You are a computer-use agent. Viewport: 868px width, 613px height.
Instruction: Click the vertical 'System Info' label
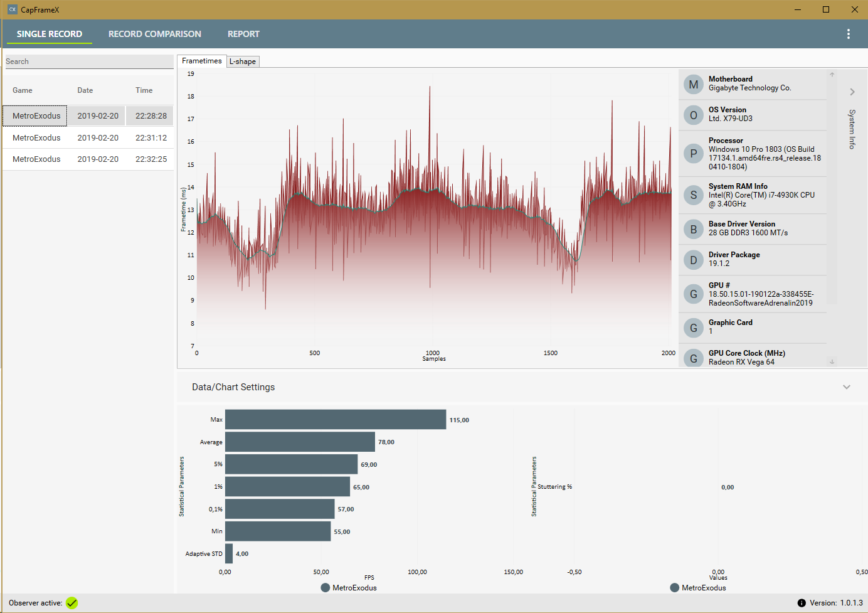point(852,129)
